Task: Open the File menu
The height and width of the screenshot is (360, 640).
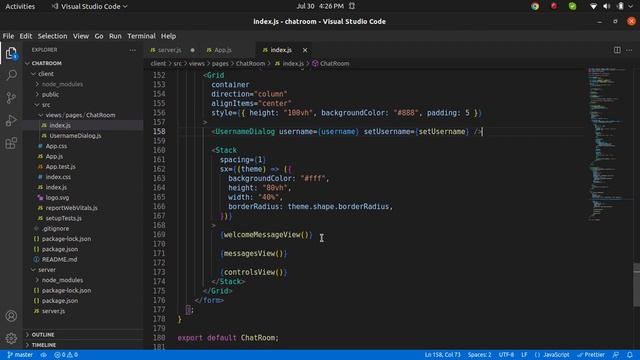Action: pyautogui.click(x=8, y=36)
